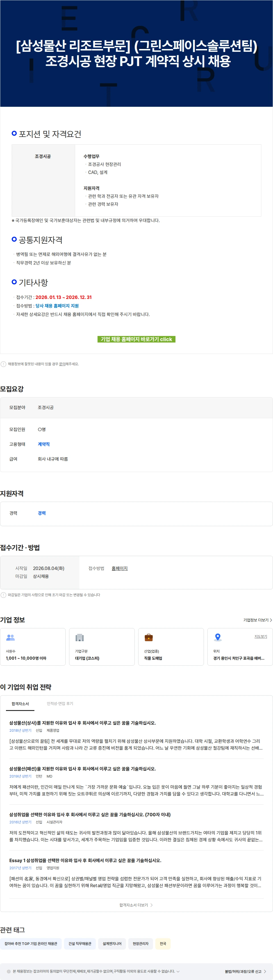This screenshot has width=273, height=980.
Task: Switch to the 인적성·면접 후기 tab
Action: point(60,704)
